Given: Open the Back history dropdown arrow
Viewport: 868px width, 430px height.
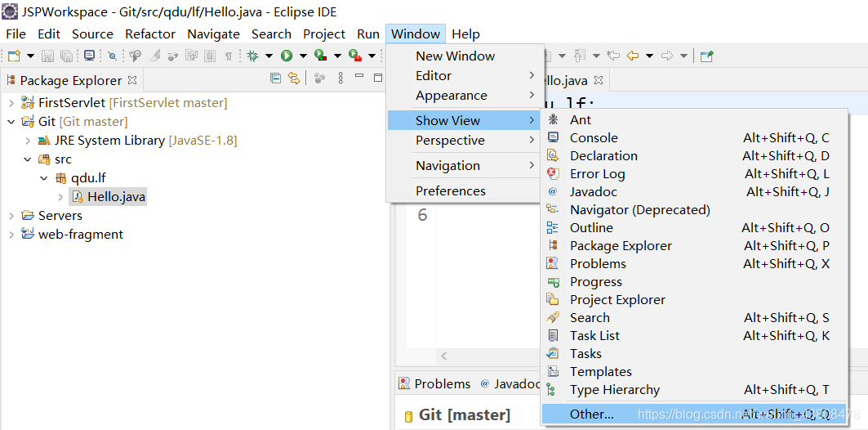Looking at the screenshot, I should pyautogui.click(x=649, y=56).
